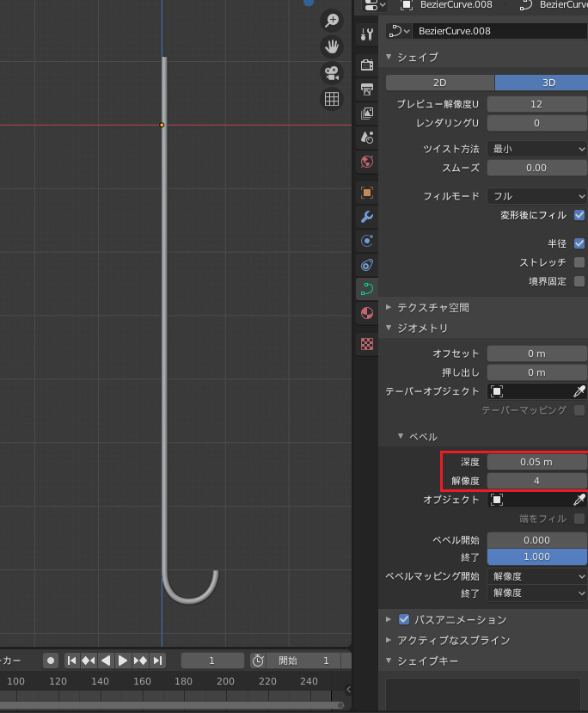Open the Modifiers wrench tab
This screenshot has width=588, height=713.
pyautogui.click(x=367, y=217)
